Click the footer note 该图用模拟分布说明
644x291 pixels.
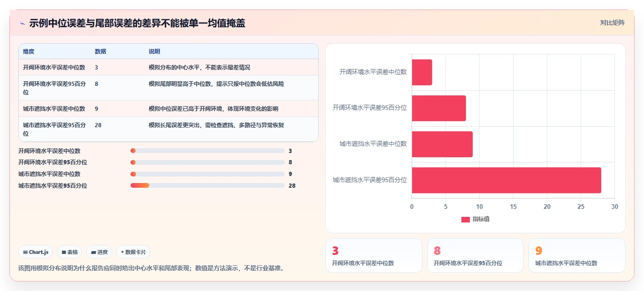152,268
